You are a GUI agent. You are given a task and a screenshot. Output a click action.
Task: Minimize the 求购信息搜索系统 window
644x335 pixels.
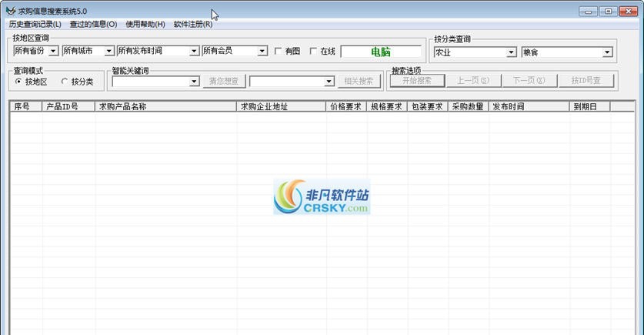(x=588, y=11)
